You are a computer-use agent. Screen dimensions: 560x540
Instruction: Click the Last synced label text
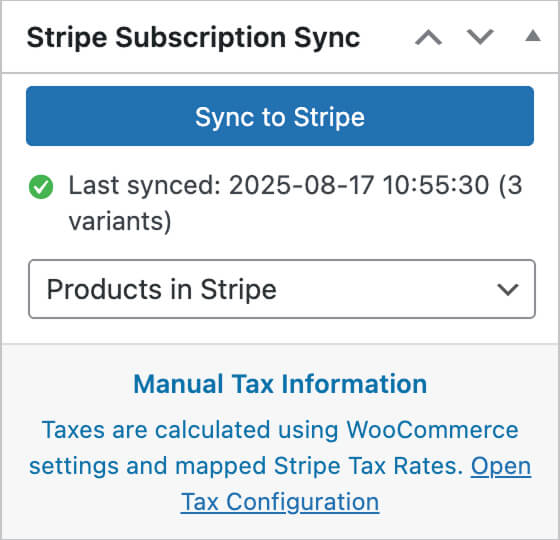click(145, 185)
